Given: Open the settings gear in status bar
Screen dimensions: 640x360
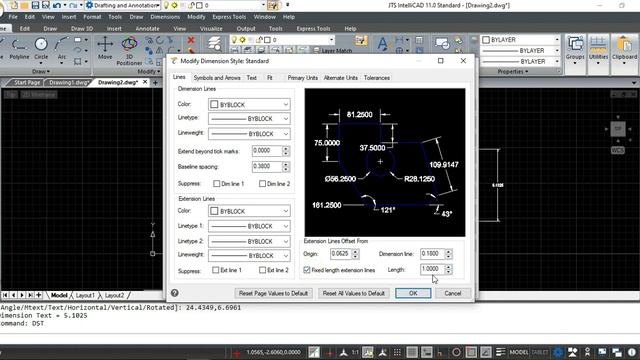Looking at the screenshot, I should (x=558, y=352).
